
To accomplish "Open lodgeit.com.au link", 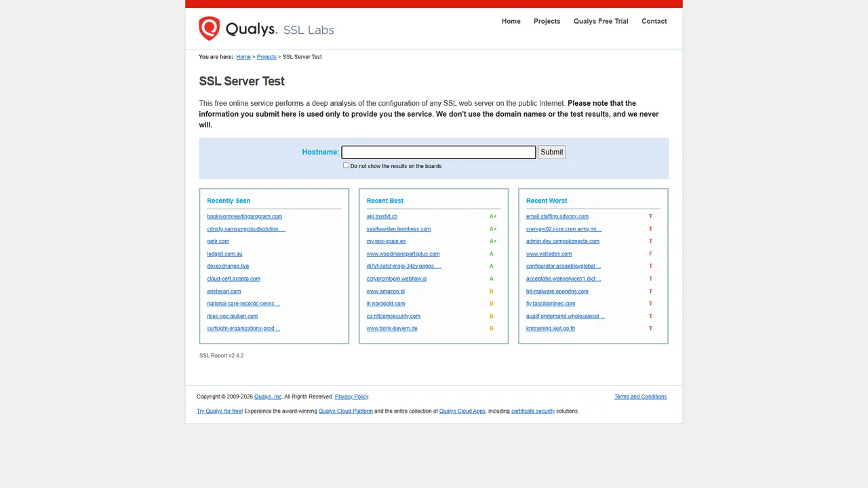I will click(224, 254).
